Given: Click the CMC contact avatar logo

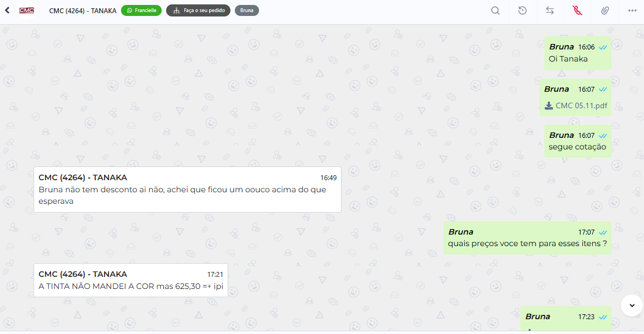Looking at the screenshot, I should point(27,10).
